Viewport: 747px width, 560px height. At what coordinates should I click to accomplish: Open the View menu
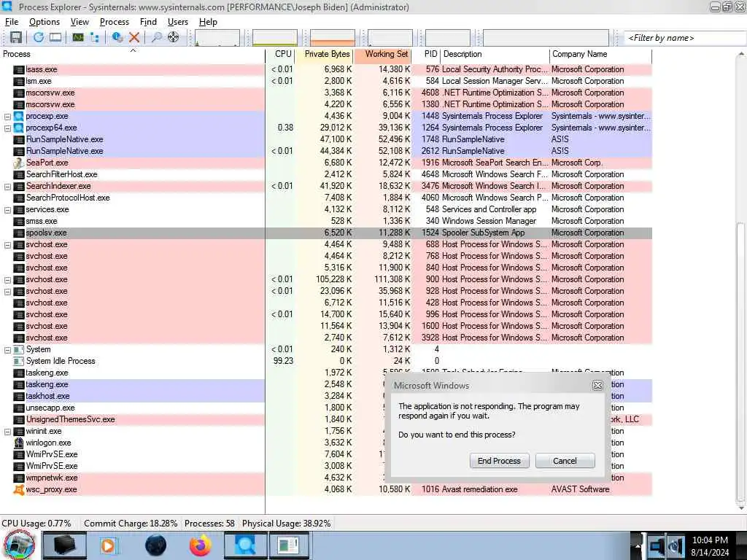click(80, 22)
